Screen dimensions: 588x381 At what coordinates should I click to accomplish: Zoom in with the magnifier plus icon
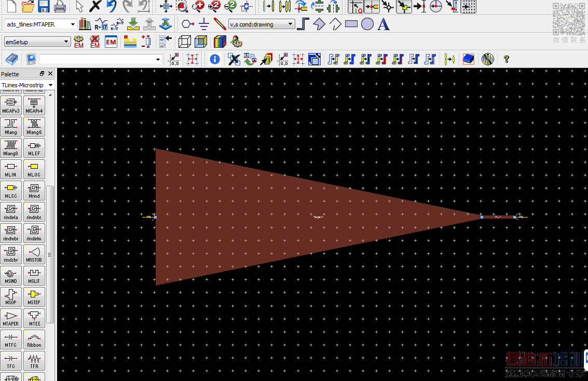[x=198, y=6]
